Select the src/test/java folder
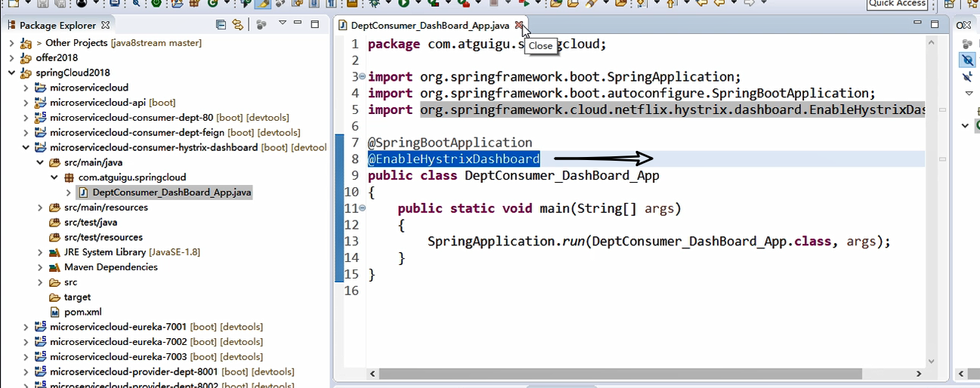This screenshot has height=388, width=980. coord(91,222)
